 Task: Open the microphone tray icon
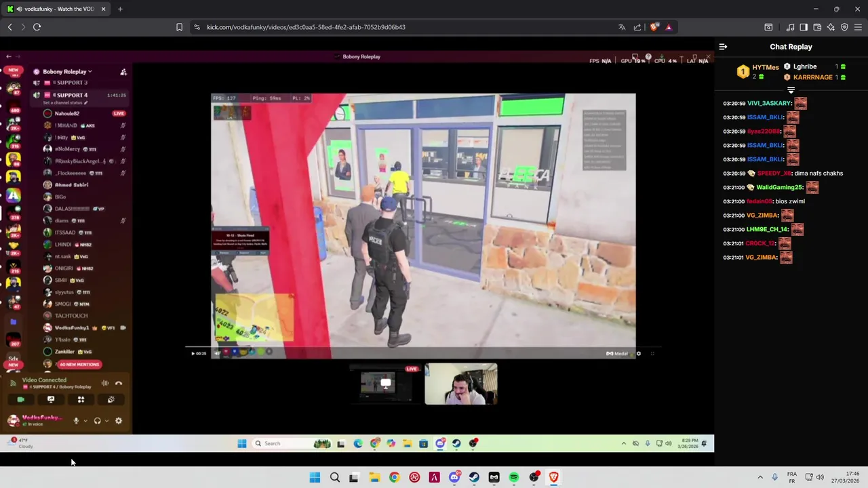coord(775,477)
